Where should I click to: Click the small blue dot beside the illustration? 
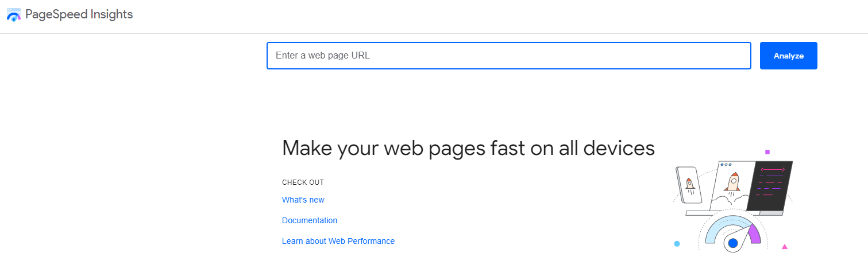click(677, 244)
